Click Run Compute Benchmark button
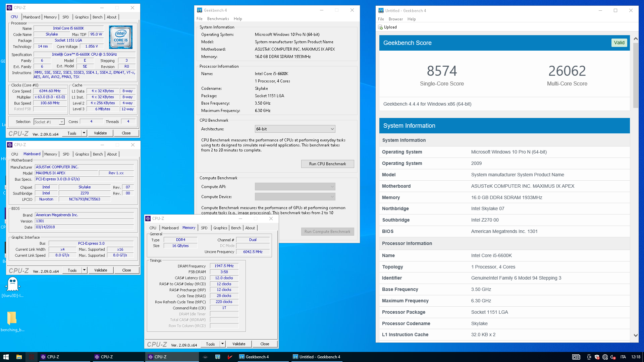 (x=327, y=232)
